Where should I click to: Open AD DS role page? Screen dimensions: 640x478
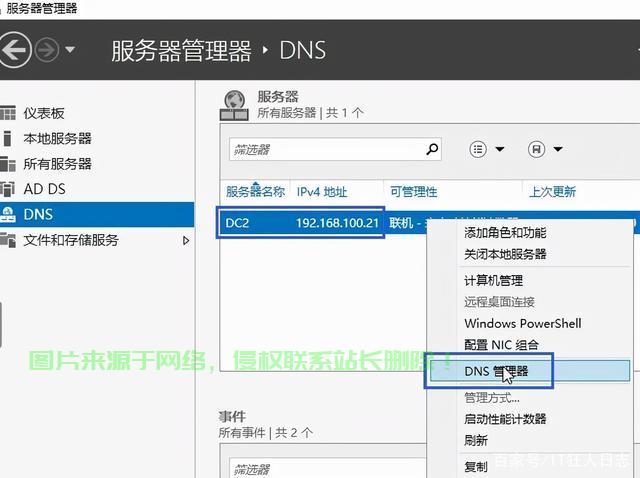pyautogui.click(x=44, y=188)
